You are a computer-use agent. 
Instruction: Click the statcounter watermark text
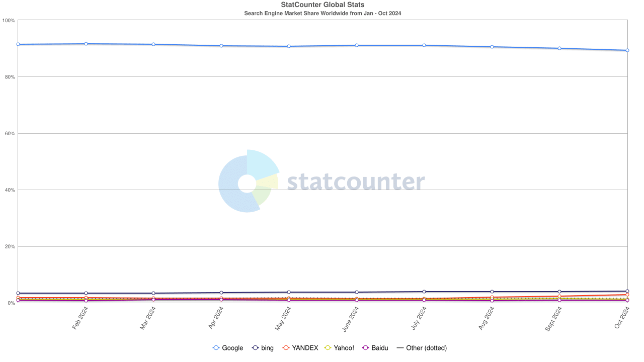pyautogui.click(x=356, y=182)
